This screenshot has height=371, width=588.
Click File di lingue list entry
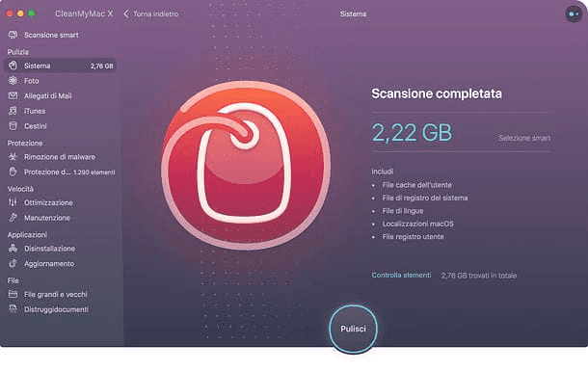click(x=403, y=211)
